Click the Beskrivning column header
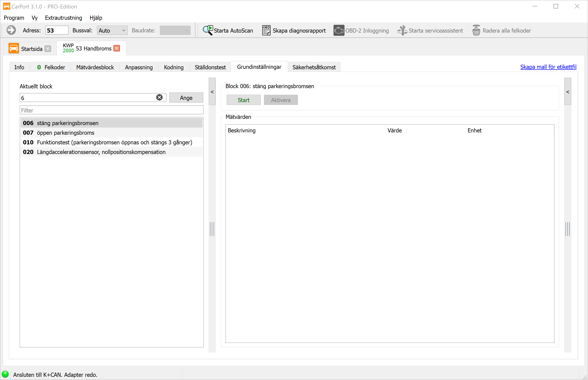The height and width of the screenshot is (380, 588). [305, 130]
